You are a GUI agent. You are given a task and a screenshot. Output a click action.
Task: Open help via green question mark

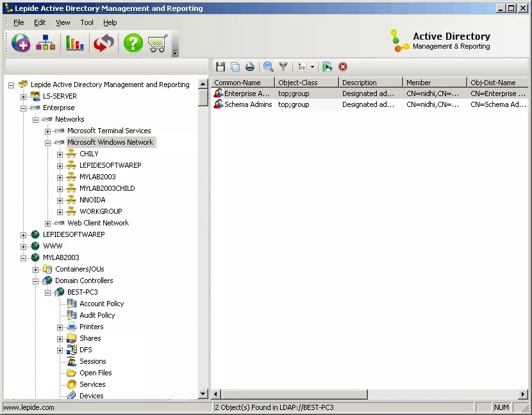tap(133, 43)
